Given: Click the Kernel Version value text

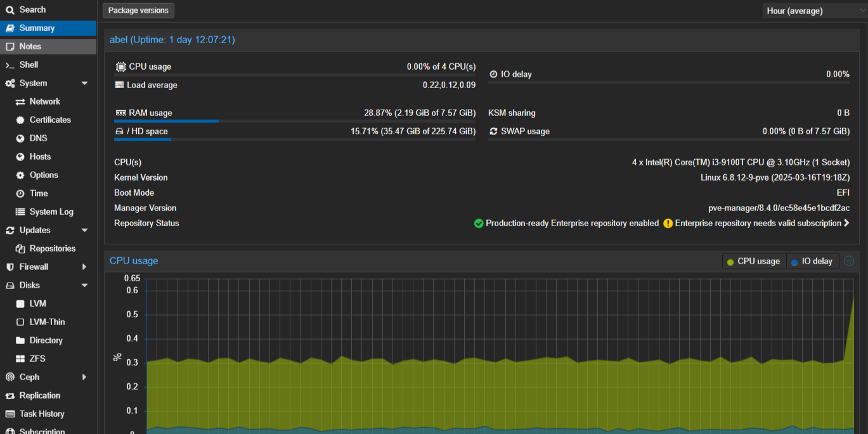Looking at the screenshot, I should click(775, 177).
